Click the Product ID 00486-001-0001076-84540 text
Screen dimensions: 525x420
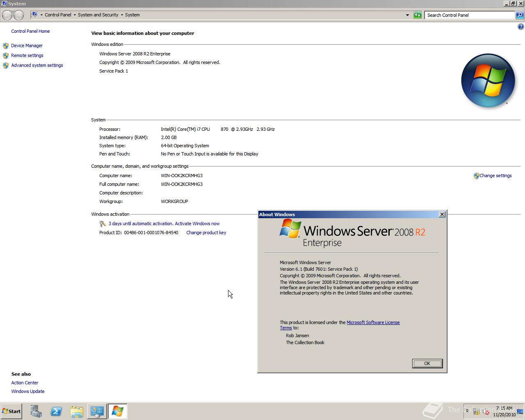[139, 233]
